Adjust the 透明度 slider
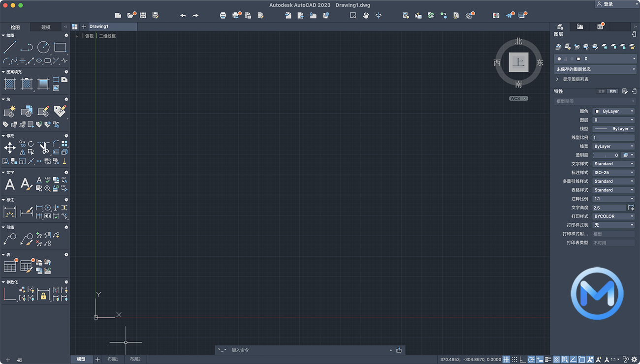Image resolution: width=640 pixels, height=364 pixels. coord(607,155)
